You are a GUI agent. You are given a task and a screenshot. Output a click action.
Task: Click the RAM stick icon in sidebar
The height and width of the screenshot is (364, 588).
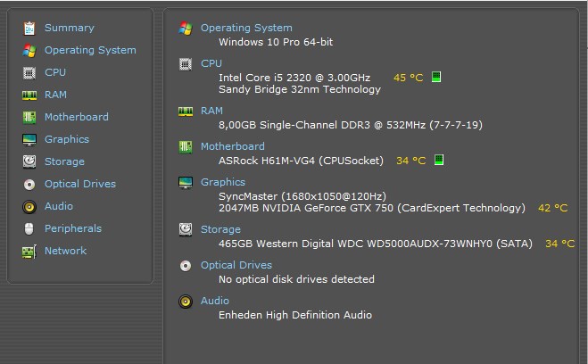[29, 95]
